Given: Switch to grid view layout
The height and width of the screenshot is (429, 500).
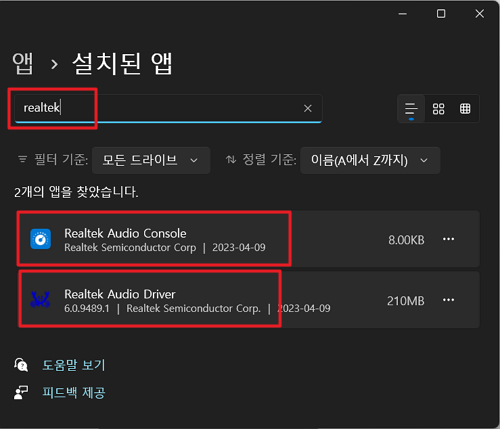Looking at the screenshot, I should 438,109.
